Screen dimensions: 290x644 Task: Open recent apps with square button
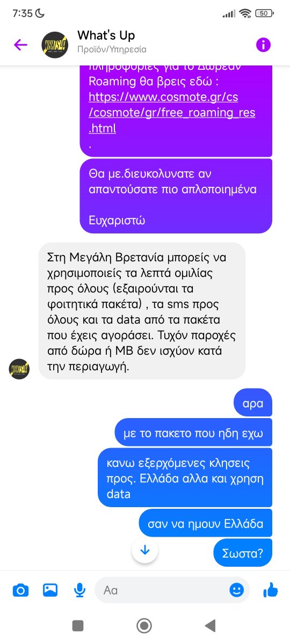pyautogui.click(x=78, y=626)
